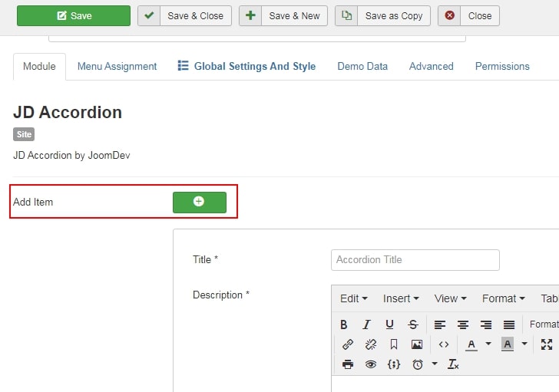The height and width of the screenshot is (392, 559).
Task: Click the preview eye icon
Action: 371,364
